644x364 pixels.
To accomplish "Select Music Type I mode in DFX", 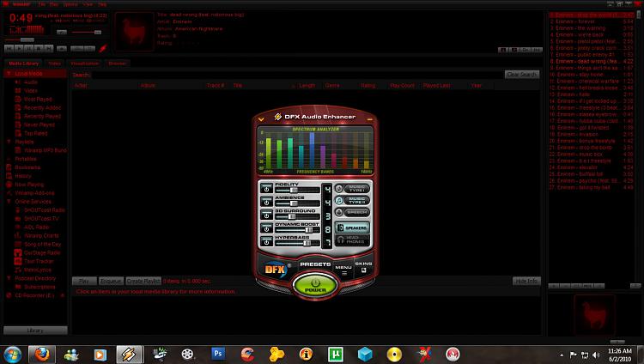I will [352, 189].
